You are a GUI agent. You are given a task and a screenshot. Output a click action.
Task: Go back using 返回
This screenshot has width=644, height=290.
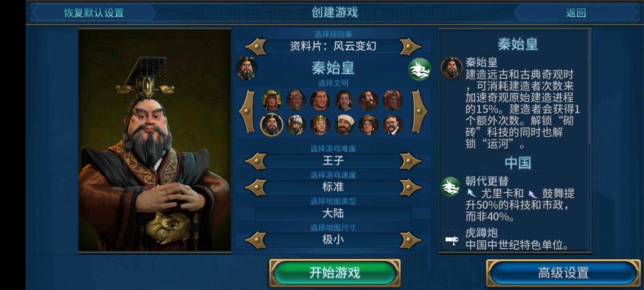coord(576,13)
